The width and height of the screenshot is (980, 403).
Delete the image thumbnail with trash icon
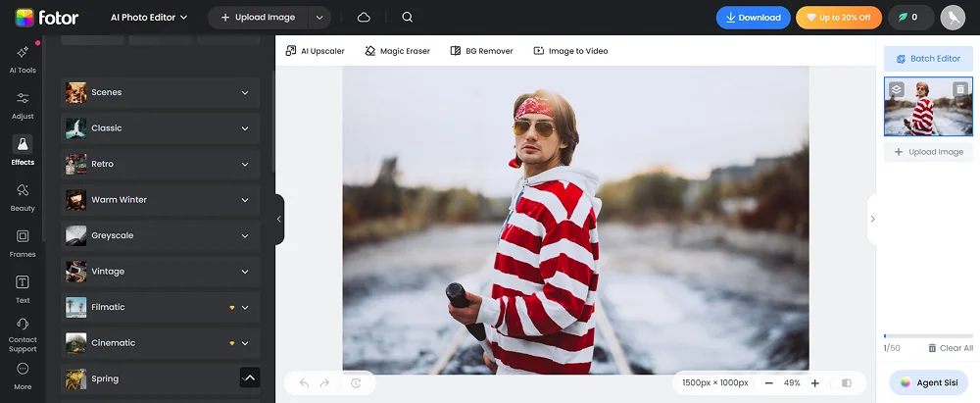click(960, 89)
